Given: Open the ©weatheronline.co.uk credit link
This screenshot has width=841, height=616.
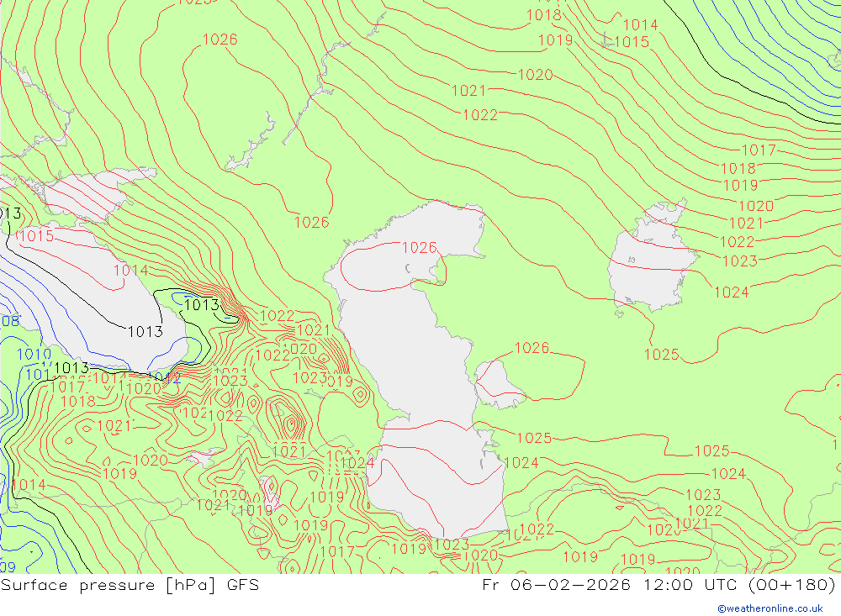Looking at the screenshot, I should point(770,608).
